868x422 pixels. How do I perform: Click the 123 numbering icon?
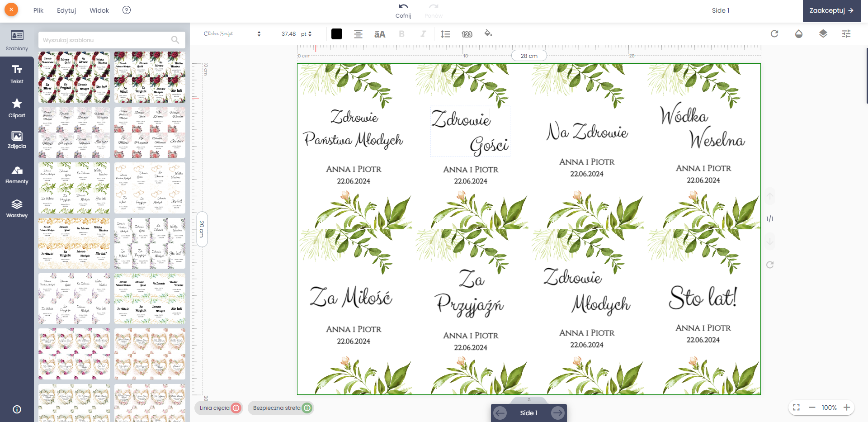467,34
